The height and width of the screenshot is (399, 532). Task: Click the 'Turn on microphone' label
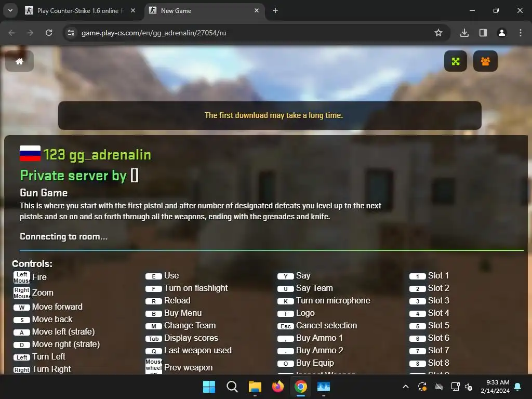(x=333, y=301)
